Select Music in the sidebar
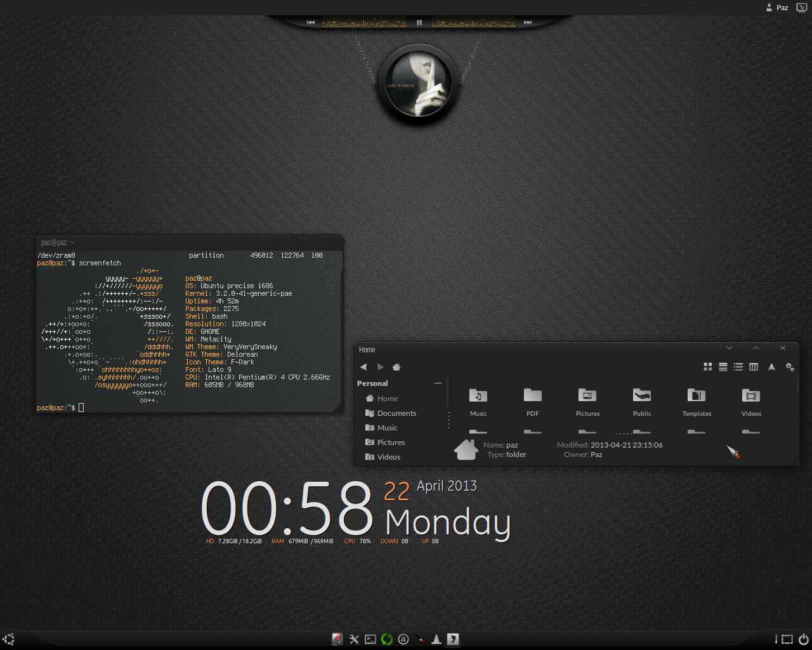The width and height of the screenshot is (812, 650). [x=381, y=428]
